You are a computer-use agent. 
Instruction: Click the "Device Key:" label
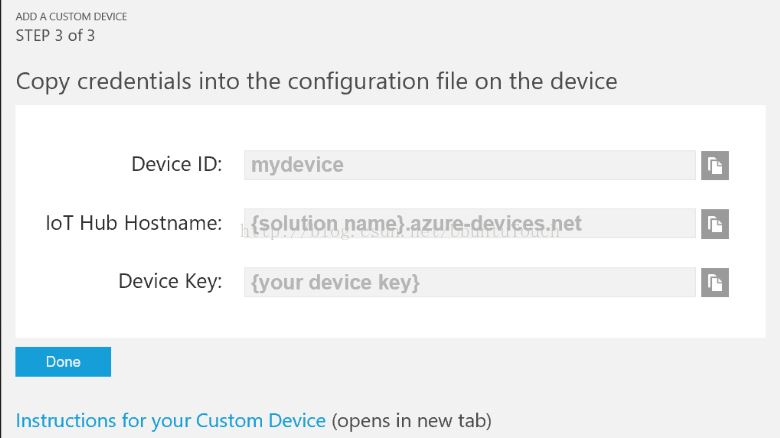(170, 281)
